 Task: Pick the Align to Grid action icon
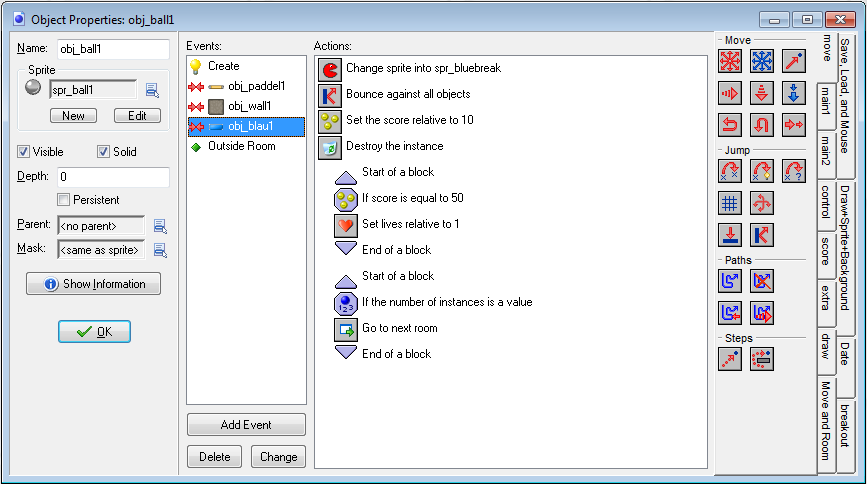[731, 203]
